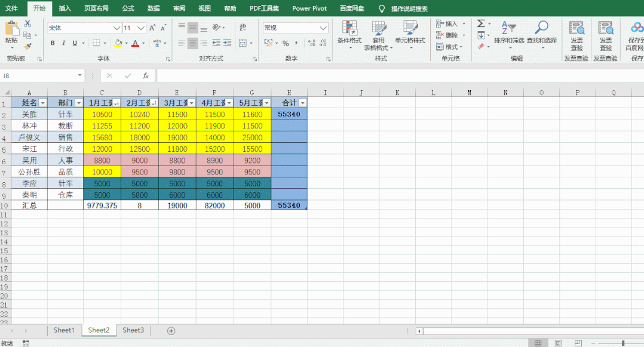
Task: Toggle Bold formatting
Action: (x=53, y=43)
